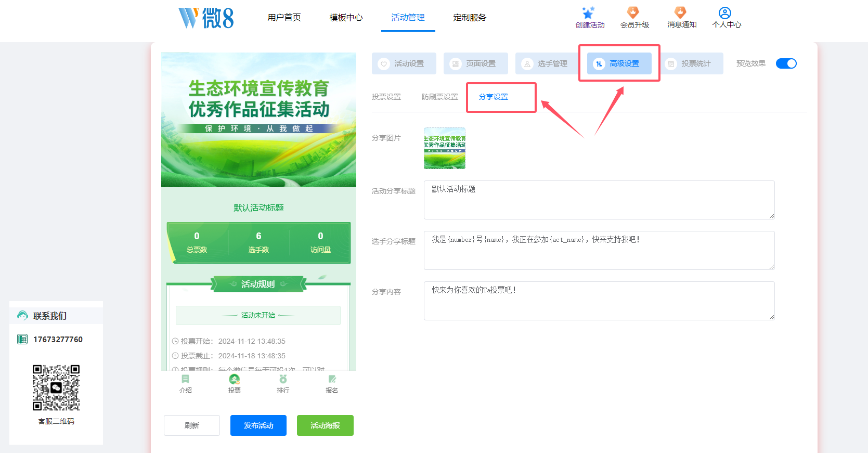Click the 选手分享标题 text field

click(x=599, y=250)
